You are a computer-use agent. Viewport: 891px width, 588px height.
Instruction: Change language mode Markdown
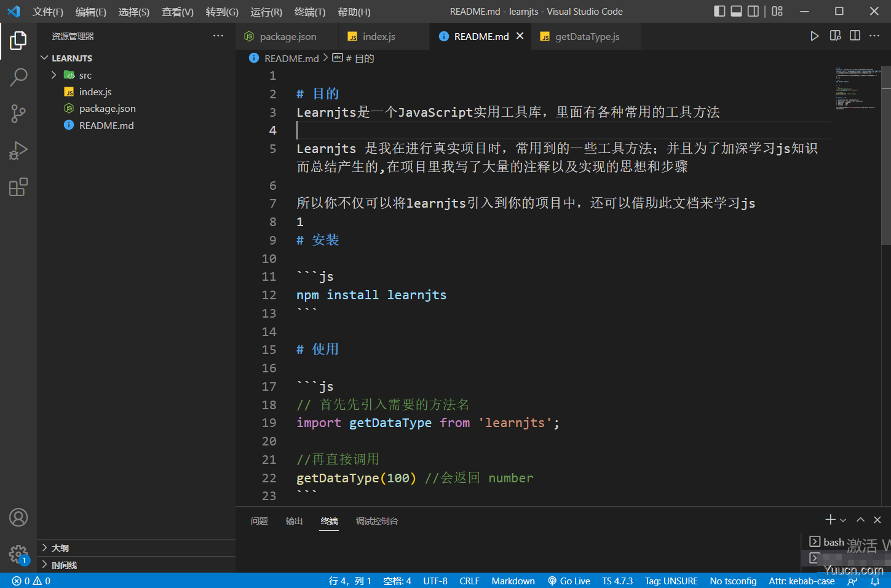(x=513, y=581)
